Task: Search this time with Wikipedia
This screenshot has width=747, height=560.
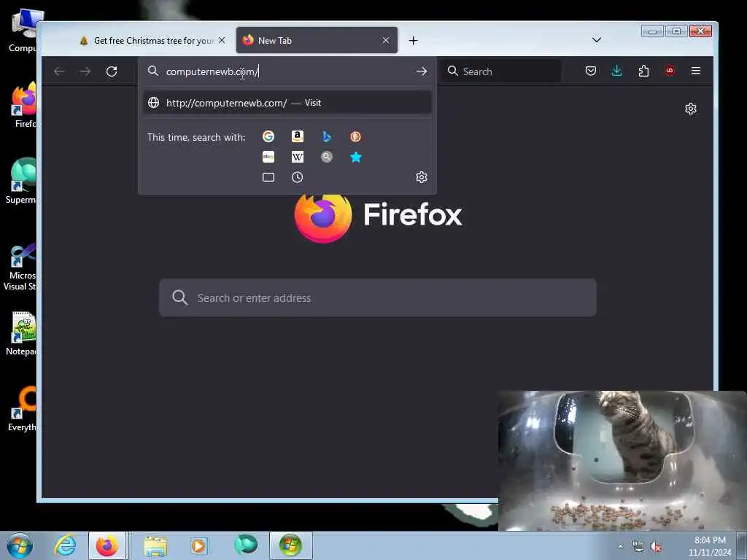Action: (298, 157)
